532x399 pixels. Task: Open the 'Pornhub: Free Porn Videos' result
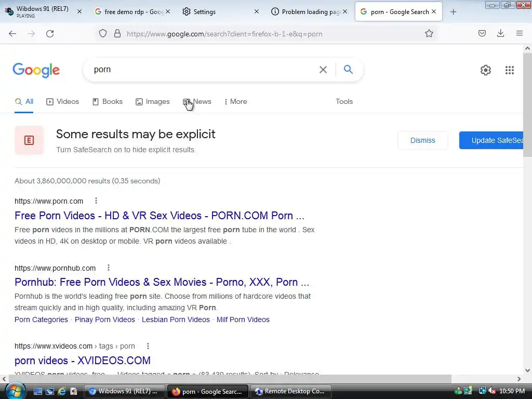[x=162, y=282]
